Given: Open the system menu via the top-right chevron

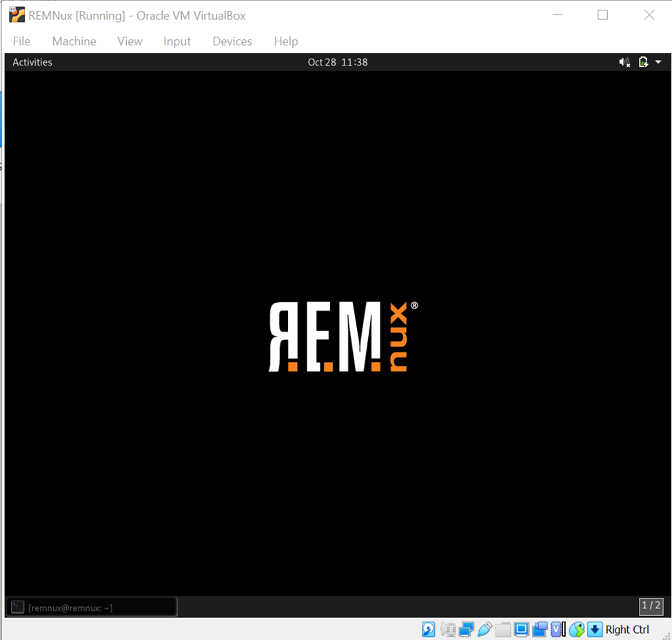Looking at the screenshot, I should pos(658,62).
